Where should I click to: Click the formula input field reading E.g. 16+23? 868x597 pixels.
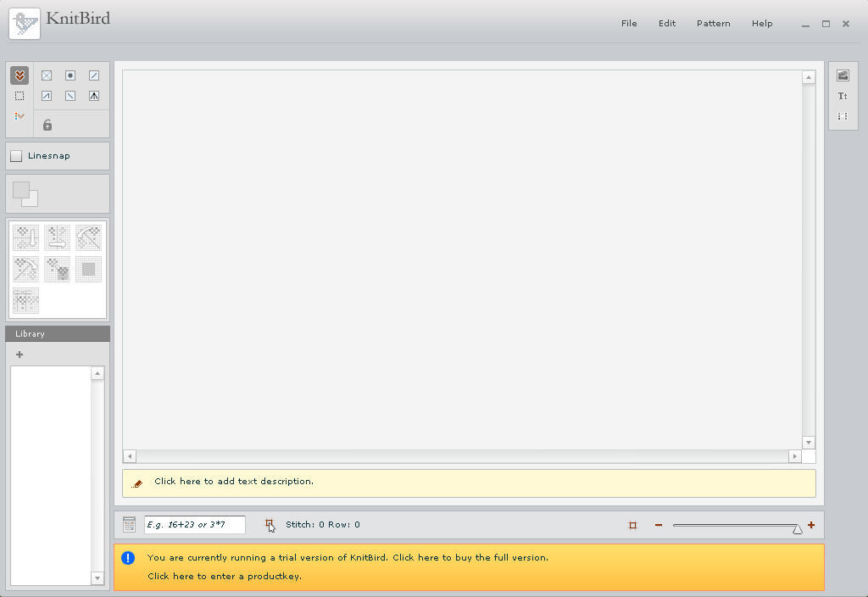pyautogui.click(x=195, y=524)
